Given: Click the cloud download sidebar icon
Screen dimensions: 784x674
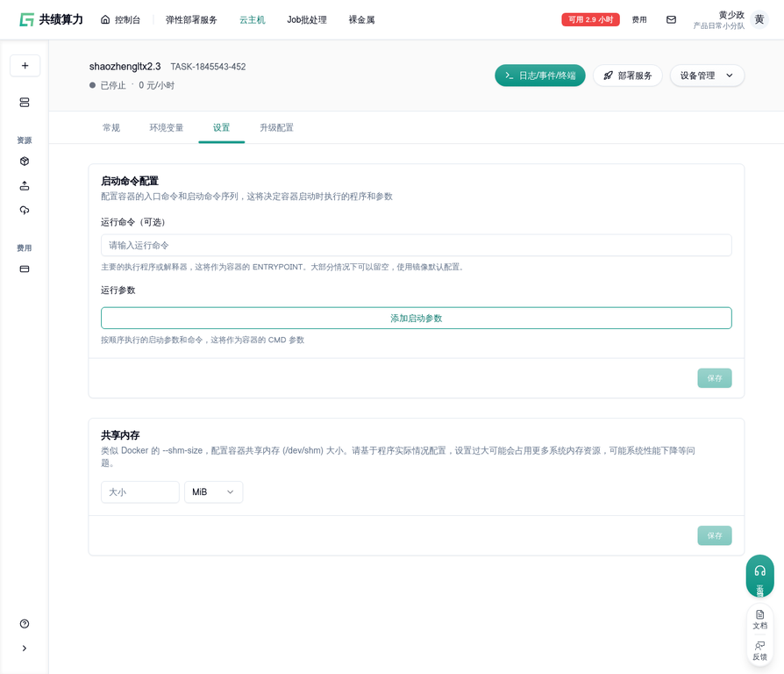Looking at the screenshot, I should point(25,211).
